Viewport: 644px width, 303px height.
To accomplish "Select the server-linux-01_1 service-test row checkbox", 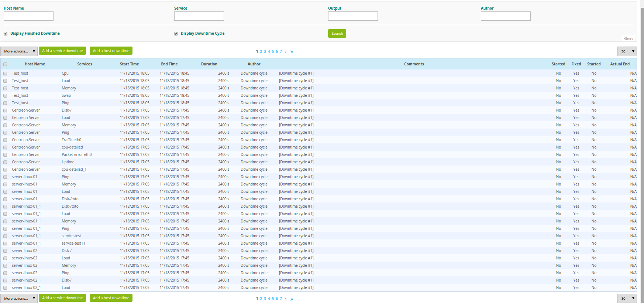I will [x=5, y=236].
